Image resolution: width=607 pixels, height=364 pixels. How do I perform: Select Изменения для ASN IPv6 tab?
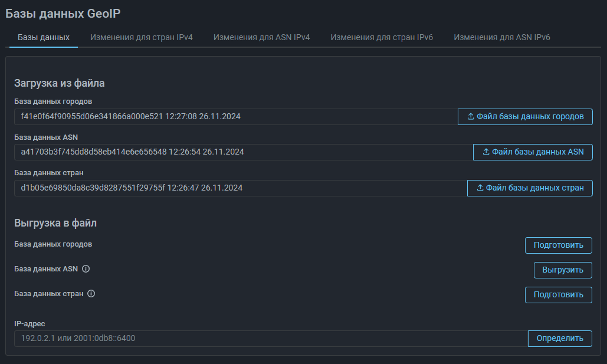(x=501, y=37)
